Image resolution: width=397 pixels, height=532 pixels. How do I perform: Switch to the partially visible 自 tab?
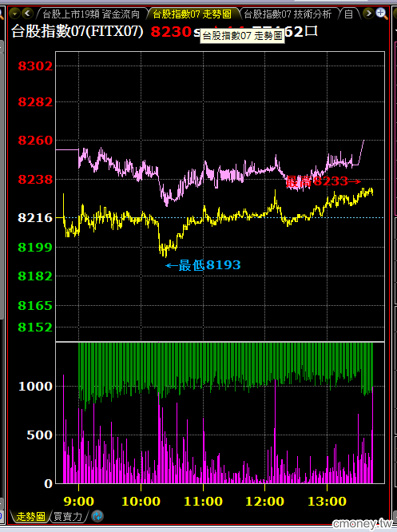[x=349, y=14]
